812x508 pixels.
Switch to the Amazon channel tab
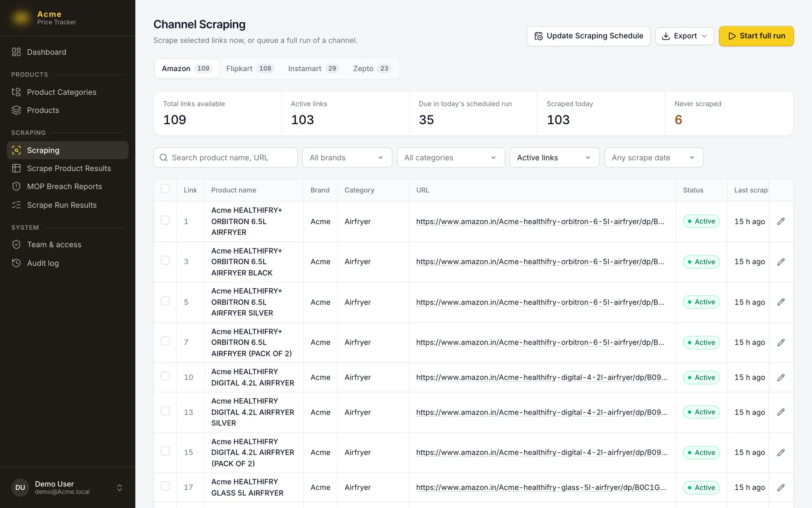point(187,68)
